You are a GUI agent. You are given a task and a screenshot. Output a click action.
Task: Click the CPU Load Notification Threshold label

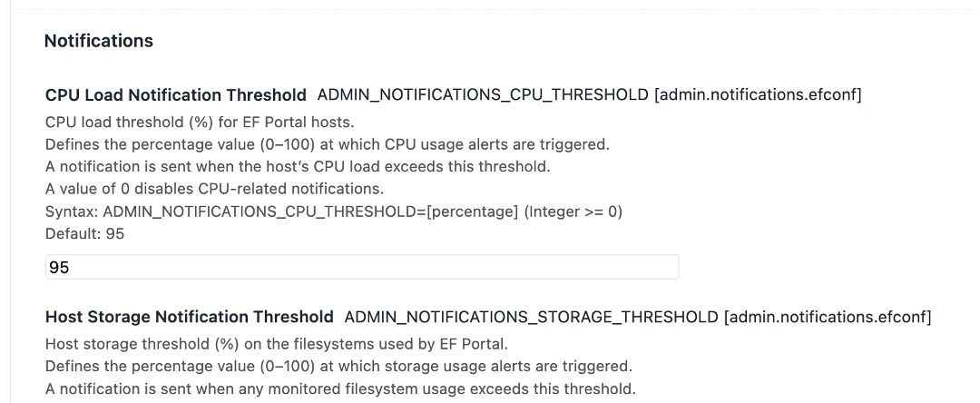tap(175, 94)
